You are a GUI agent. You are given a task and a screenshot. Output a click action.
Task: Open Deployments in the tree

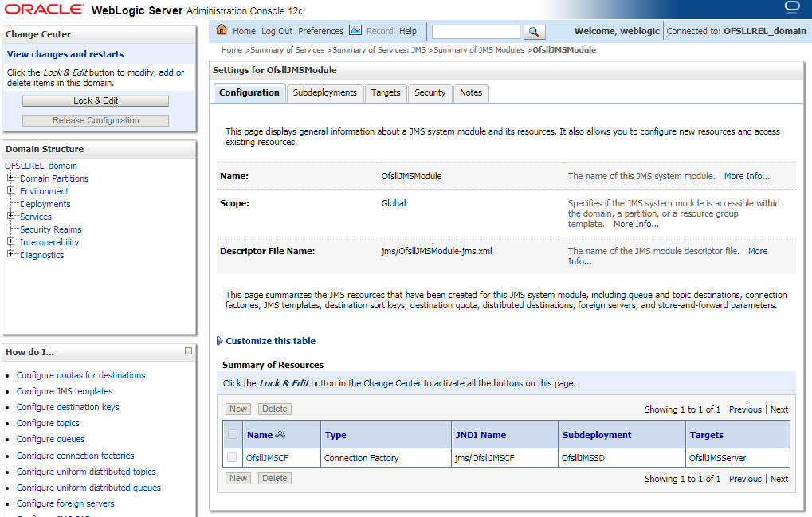[45, 204]
